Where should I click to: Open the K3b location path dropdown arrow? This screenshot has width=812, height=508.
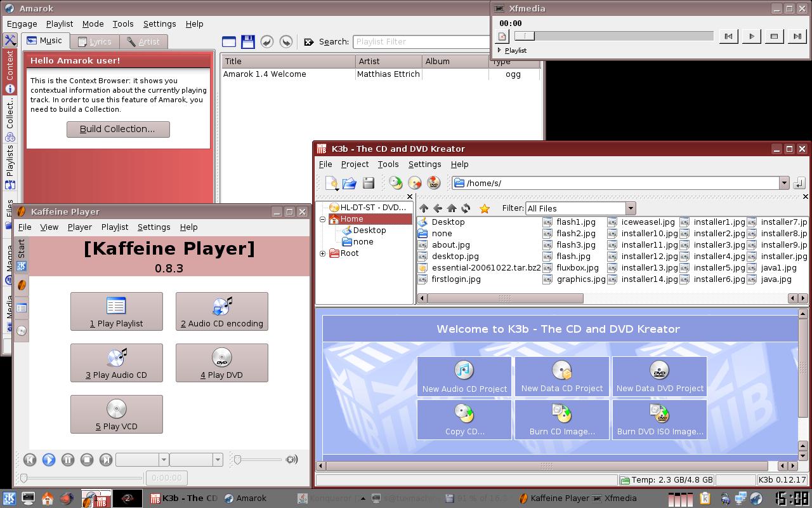pos(784,184)
